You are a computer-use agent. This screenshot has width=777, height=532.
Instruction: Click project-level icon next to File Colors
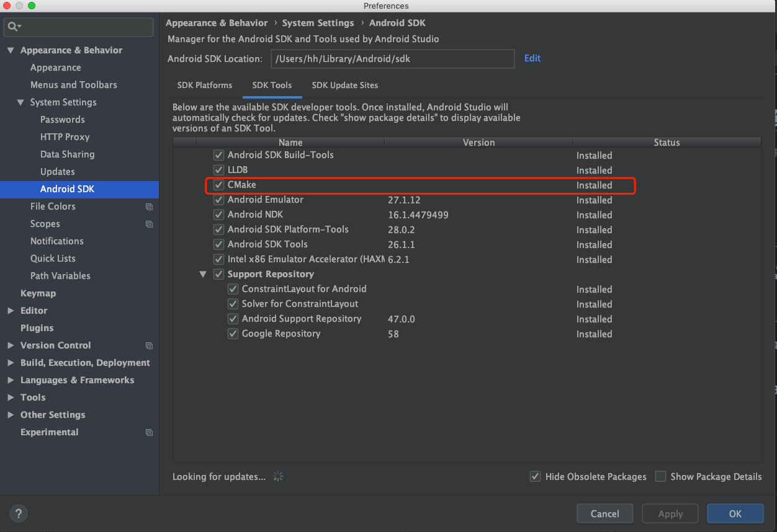coord(149,206)
